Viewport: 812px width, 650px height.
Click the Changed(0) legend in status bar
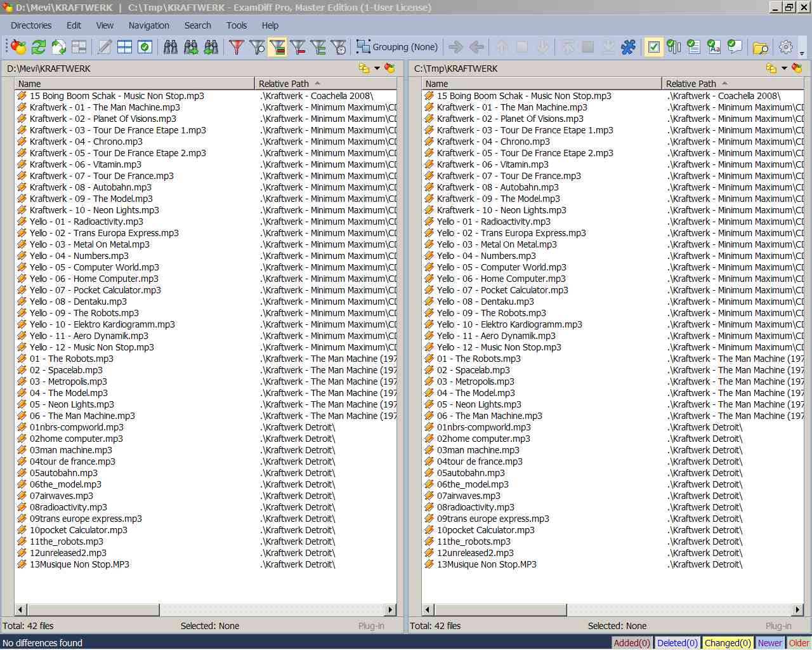click(728, 643)
